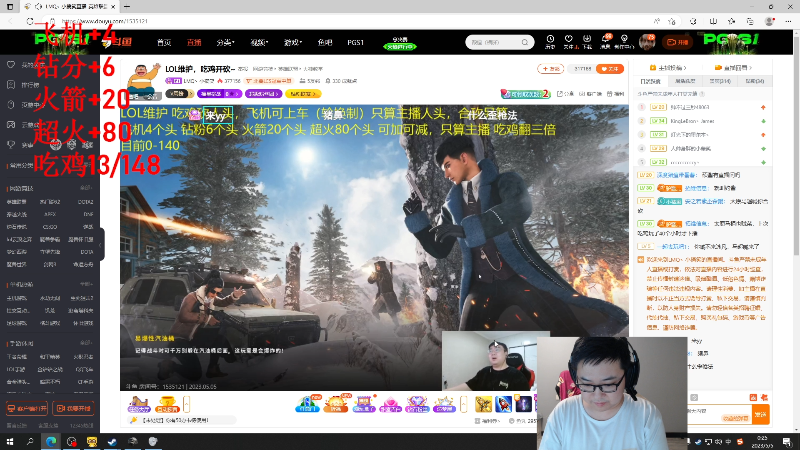This screenshot has width=800, height=450.
Task: Focus the chat message input
Action: (718, 414)
